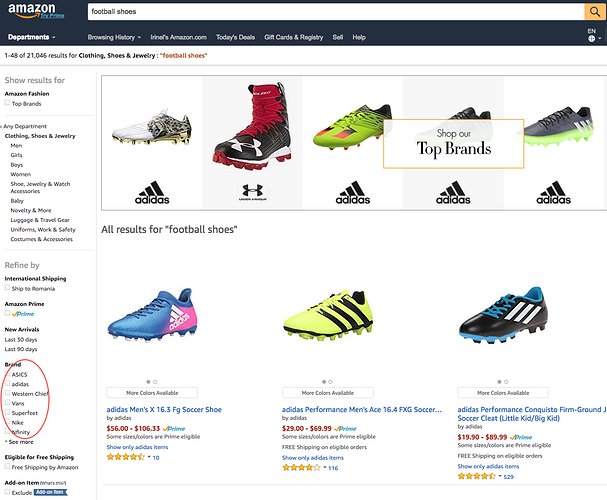The width and height of the screenshot is (607, 500).
Task: Enable the Ship to Romania filter
Action: [x=8, y=288]
